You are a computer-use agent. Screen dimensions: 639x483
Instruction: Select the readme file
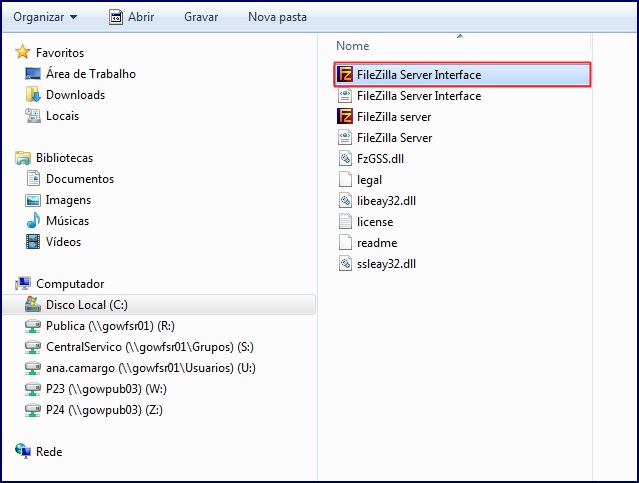pos(377,243)
